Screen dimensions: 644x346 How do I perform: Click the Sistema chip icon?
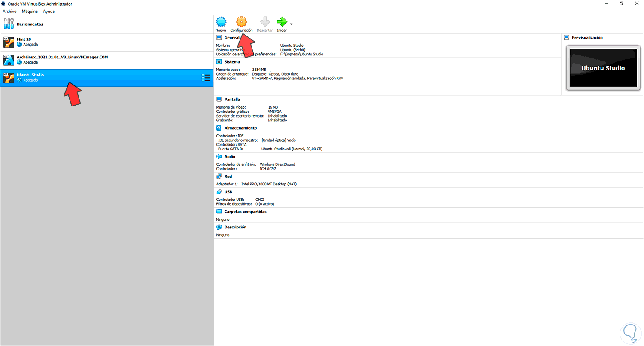[x=219, y=62]
